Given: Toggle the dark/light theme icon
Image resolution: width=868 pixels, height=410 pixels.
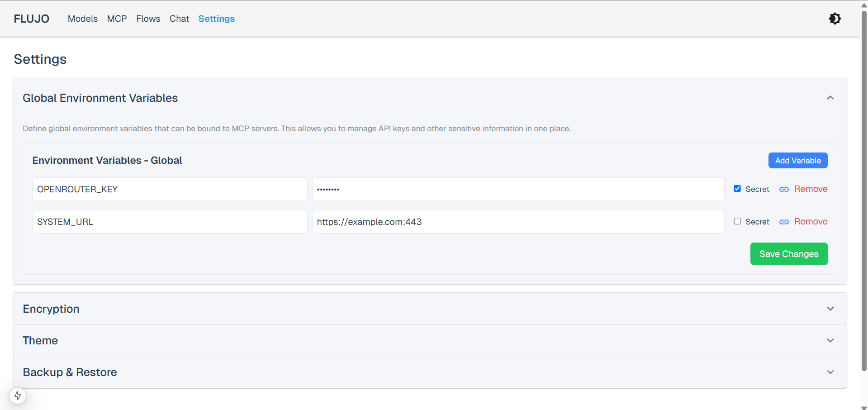Looking at the screenshot, I should tap(835, 19).
